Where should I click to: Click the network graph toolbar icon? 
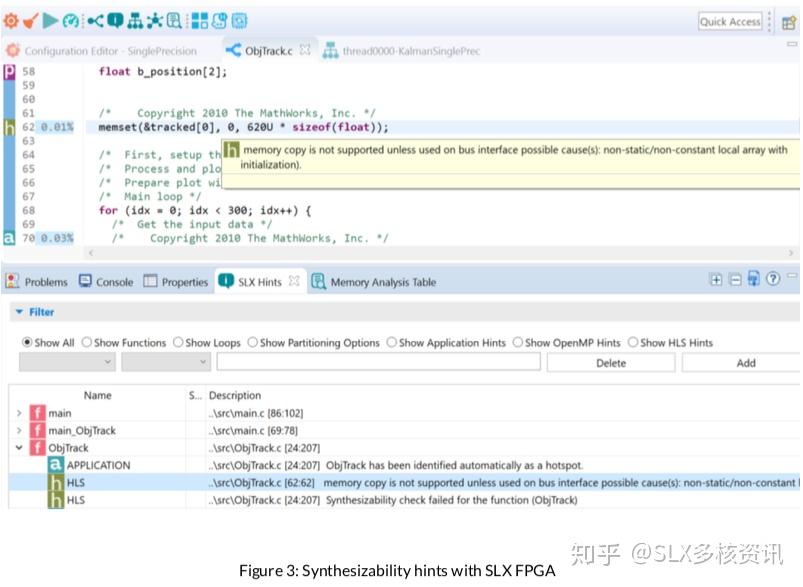(155, 21)
